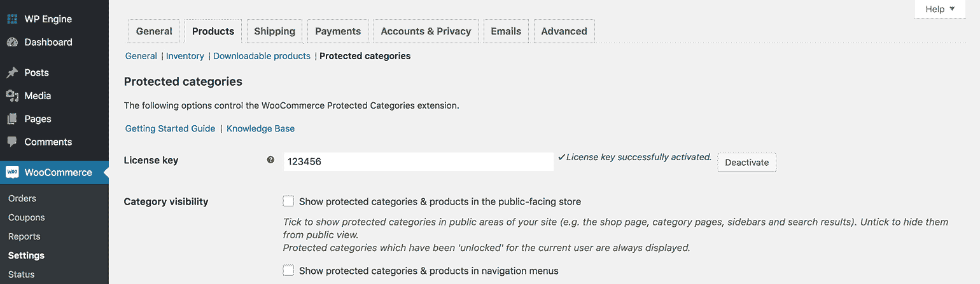
Task: Open the Getting Started Guide link
Action: coord(170,128)
